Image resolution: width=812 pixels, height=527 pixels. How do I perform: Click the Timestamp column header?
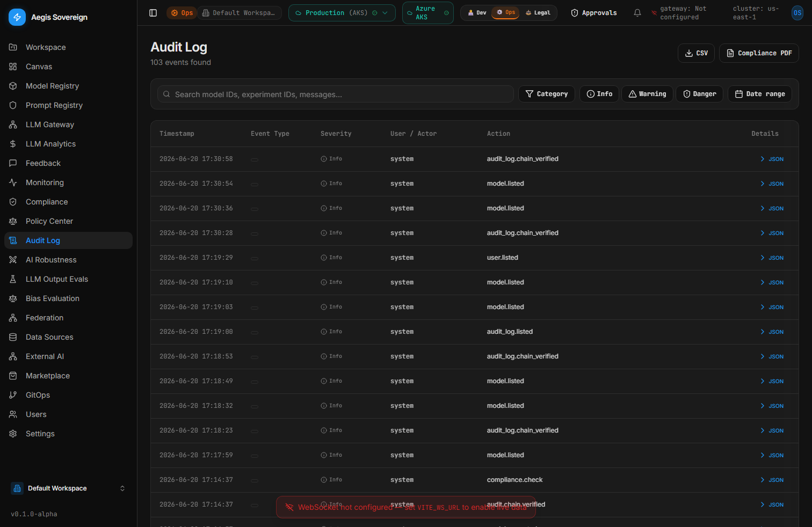pyautogui.click(x=177, y=134)
